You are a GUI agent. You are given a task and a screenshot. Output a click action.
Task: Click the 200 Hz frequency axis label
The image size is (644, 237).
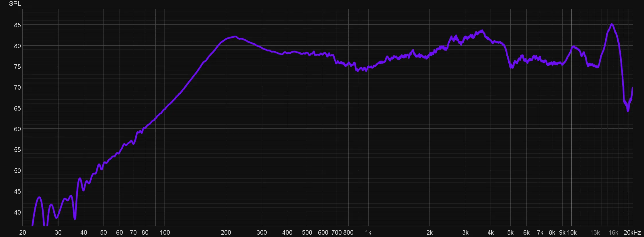coord(226,233)
